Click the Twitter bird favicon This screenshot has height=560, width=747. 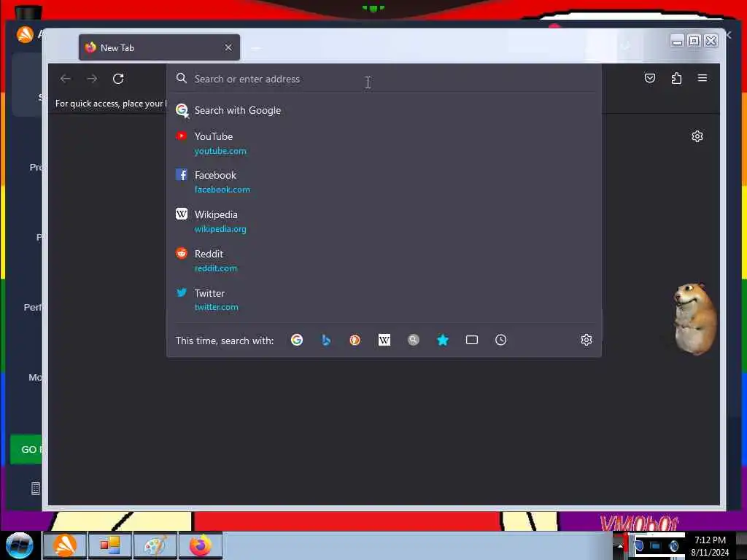tap(181, 292)
